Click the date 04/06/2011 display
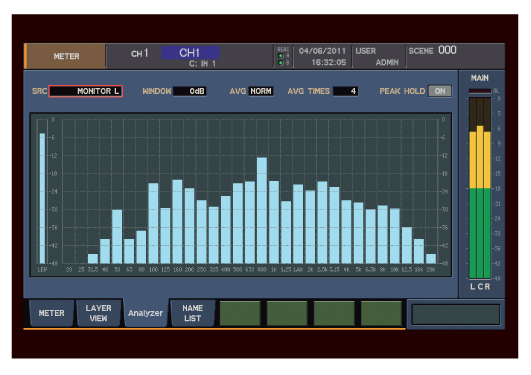This screenshot has height=375, width=531. click(x=322, y=51)
